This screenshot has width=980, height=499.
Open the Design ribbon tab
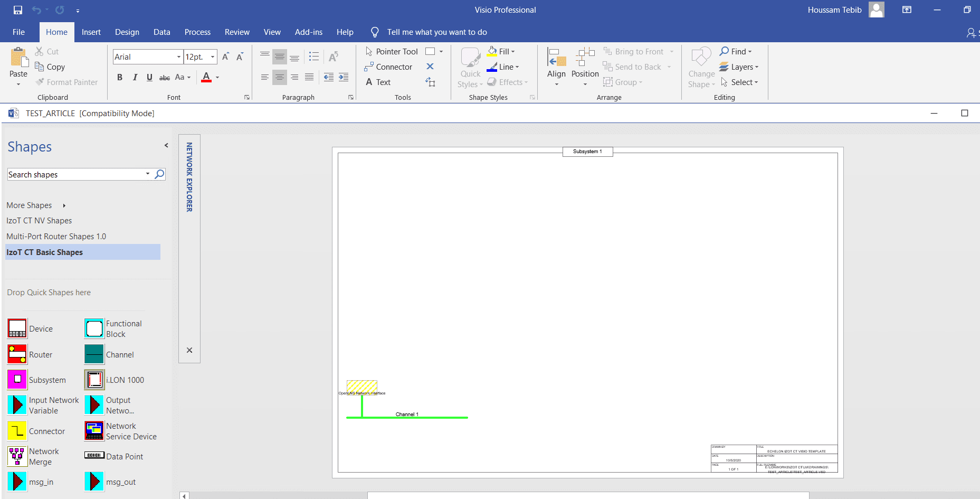click(x=127, y=32)
